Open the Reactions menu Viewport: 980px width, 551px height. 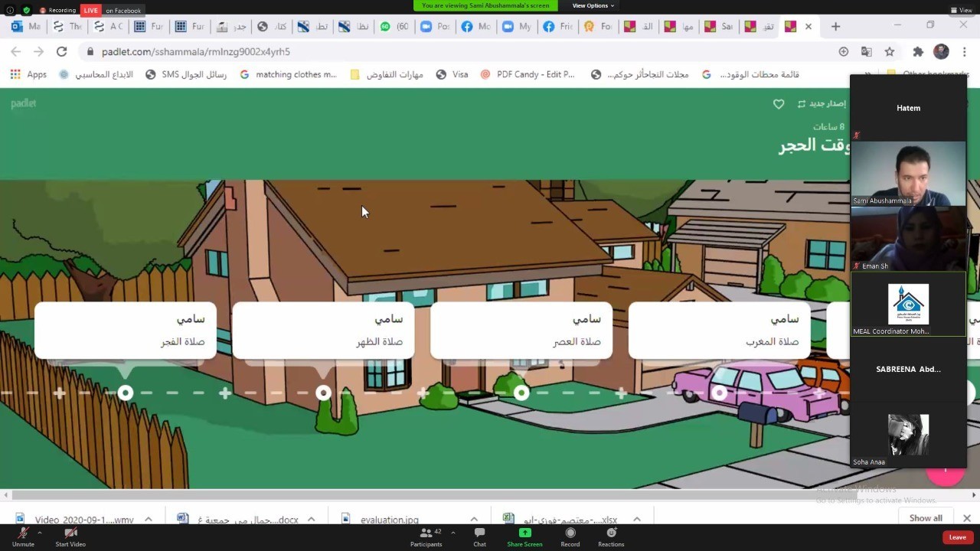click(x=611, y=534)
